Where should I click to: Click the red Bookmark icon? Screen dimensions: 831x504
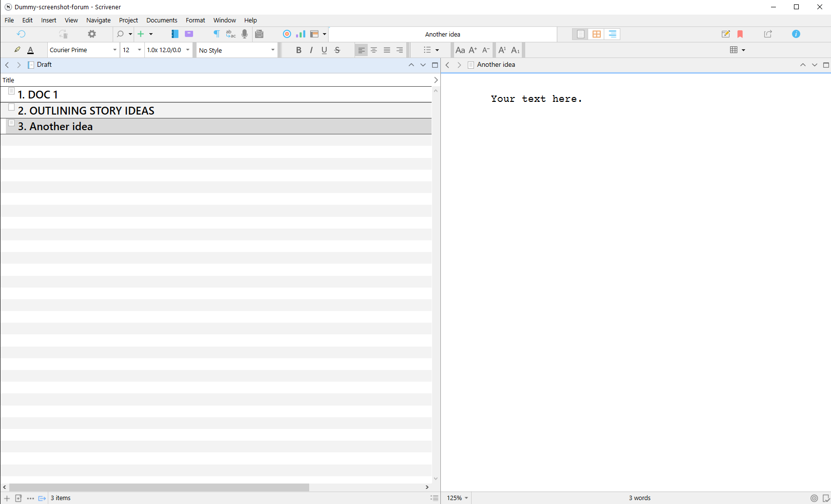coord(740,34)
